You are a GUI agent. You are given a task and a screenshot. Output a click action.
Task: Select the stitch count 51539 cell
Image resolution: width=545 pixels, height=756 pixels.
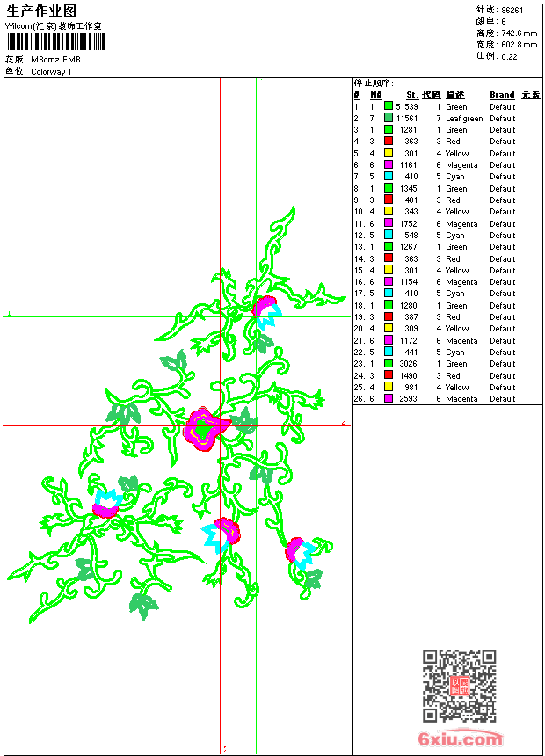[x=407, y=106]
